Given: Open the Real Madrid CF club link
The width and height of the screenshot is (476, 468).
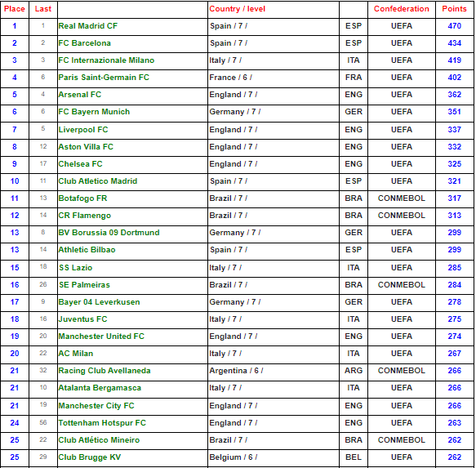Looking at the screenshot, I should click(x=87, y=26).
